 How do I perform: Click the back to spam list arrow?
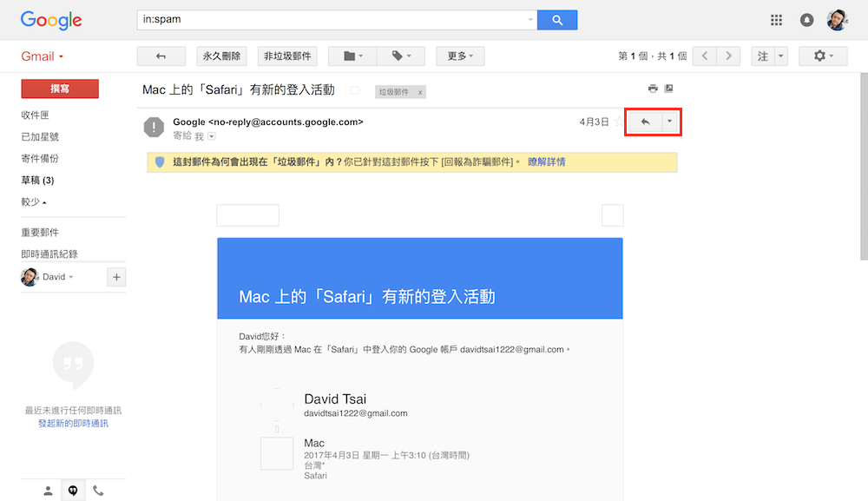tap(161, 56)
